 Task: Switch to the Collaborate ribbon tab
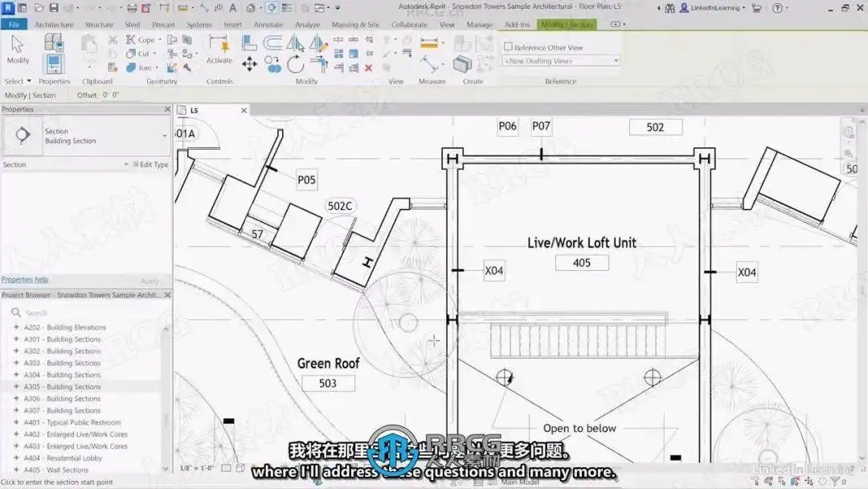click(x=409, y=24)
